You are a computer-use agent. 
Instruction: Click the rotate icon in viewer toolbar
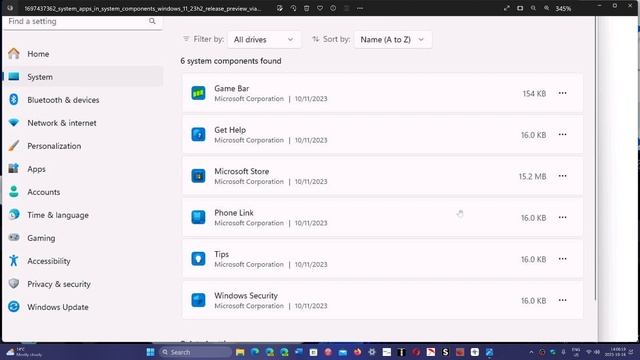pyautogui.click(x=293, y=8)
